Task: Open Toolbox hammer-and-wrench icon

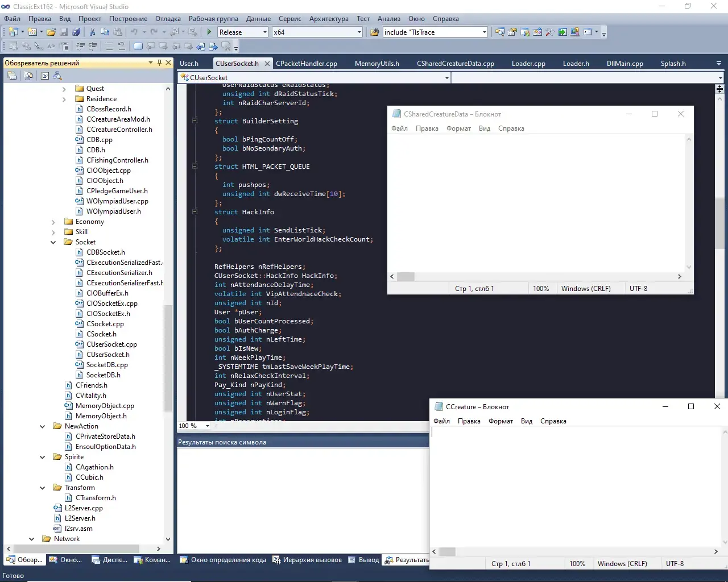Action: (550, 32)
